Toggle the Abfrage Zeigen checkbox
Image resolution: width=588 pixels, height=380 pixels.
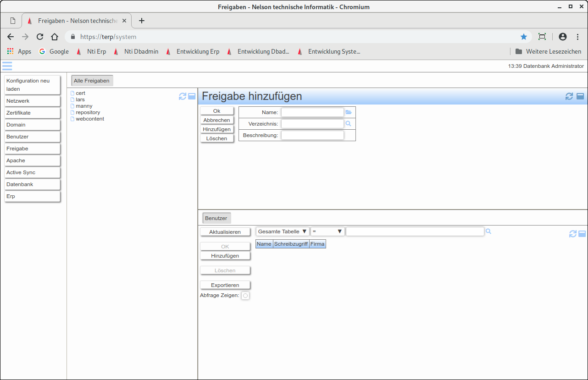click(x=245, y=296)
